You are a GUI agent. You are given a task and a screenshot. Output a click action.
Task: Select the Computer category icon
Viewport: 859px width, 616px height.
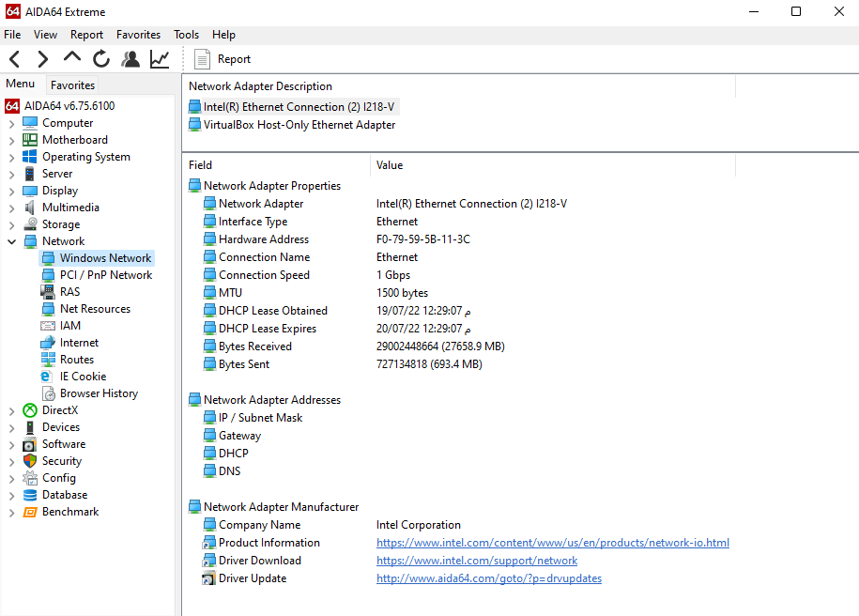[30, 123]
